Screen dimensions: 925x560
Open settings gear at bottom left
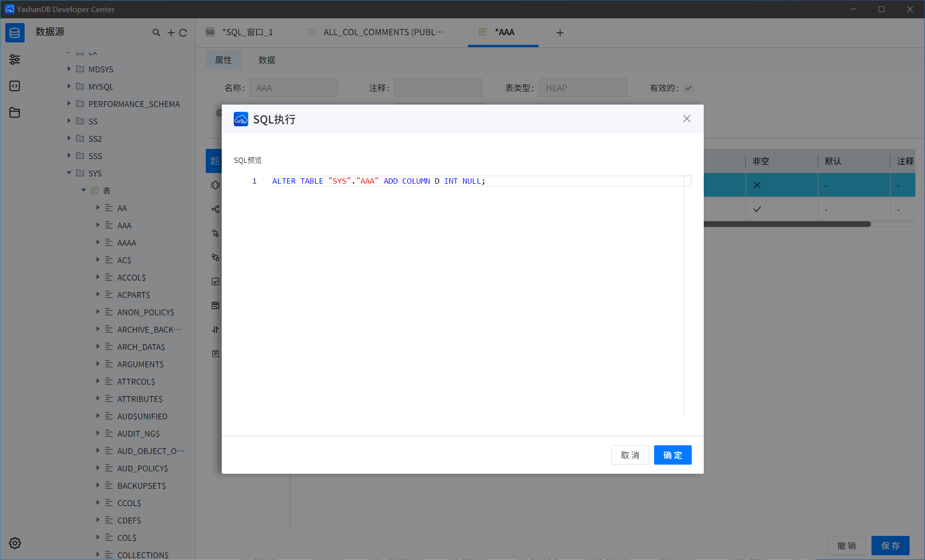pos(15,543)
